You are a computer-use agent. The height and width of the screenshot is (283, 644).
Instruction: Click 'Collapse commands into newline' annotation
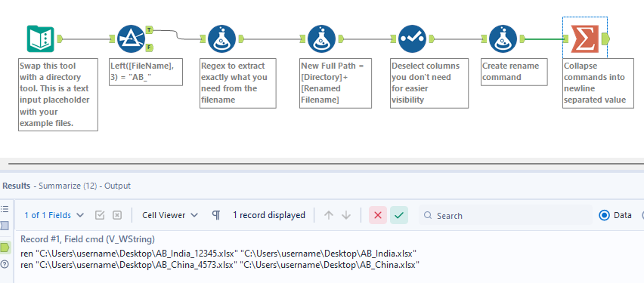599,83
